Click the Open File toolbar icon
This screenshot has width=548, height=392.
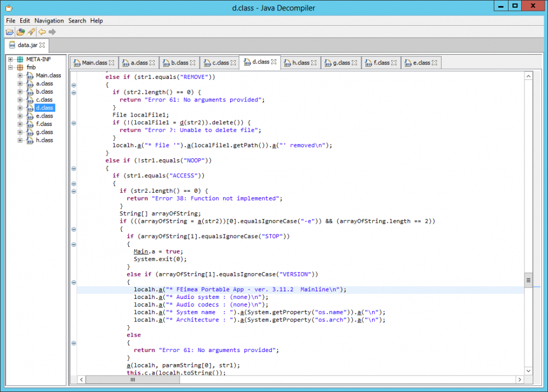(10, 32)
